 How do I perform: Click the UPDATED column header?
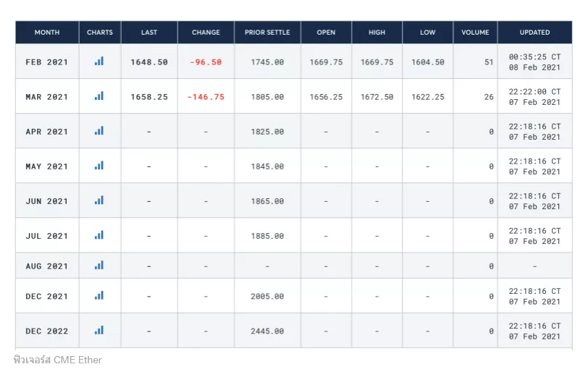click(534, 33)
